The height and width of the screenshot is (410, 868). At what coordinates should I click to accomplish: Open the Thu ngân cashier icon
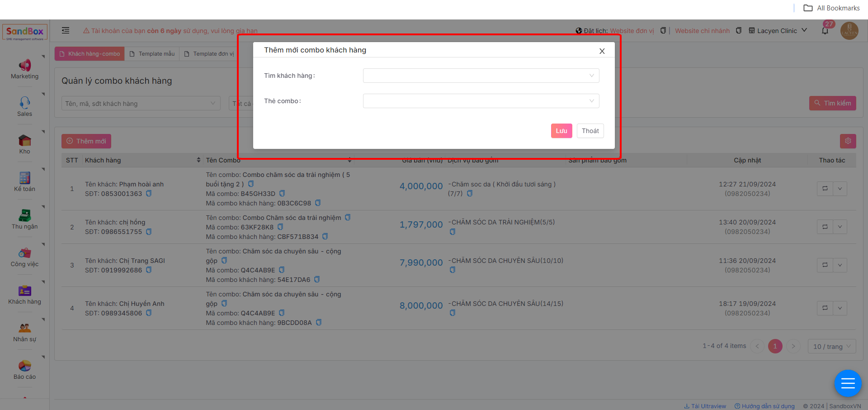25,219
